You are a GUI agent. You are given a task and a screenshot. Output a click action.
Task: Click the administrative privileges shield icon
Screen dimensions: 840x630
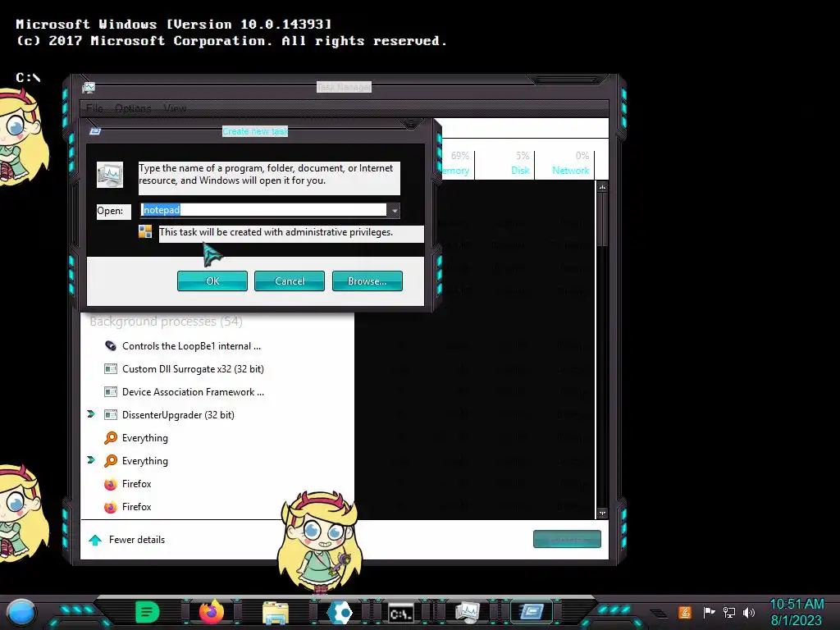coord(145,231)
